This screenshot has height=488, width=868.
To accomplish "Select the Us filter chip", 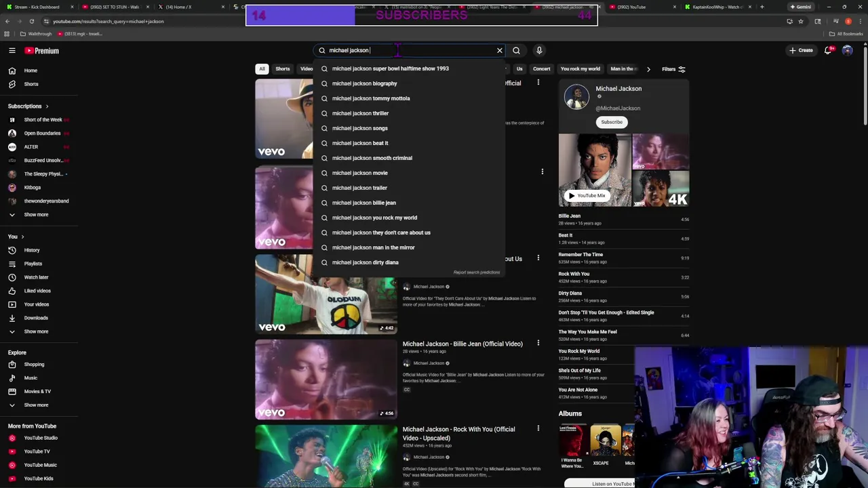I will 519,68.
